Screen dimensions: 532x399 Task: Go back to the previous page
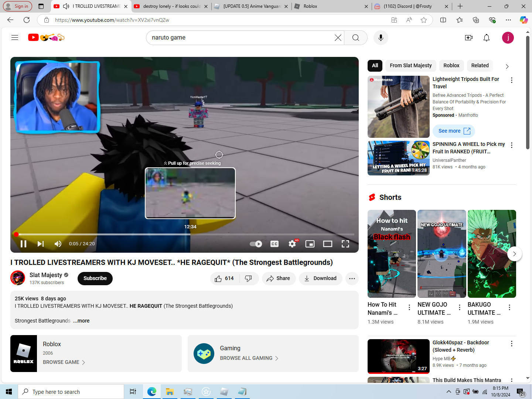pyautogui.click(x=10, y=20)
